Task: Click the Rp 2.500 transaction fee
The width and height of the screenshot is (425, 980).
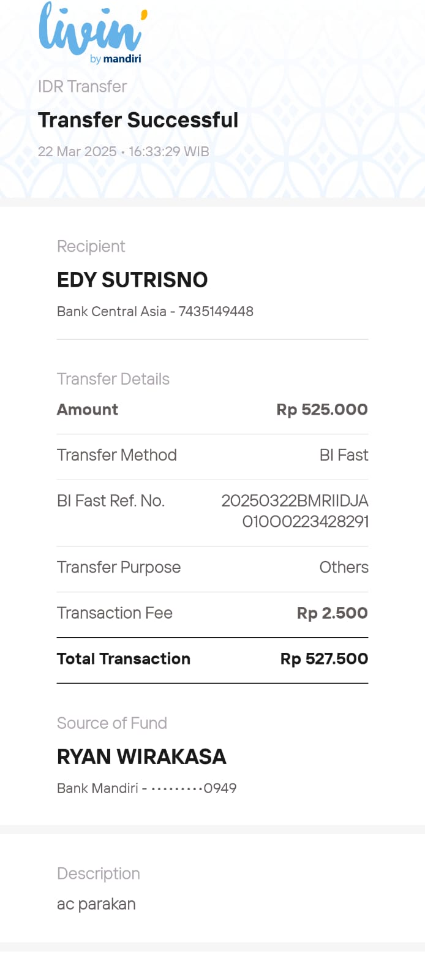Action: (333, 613)
